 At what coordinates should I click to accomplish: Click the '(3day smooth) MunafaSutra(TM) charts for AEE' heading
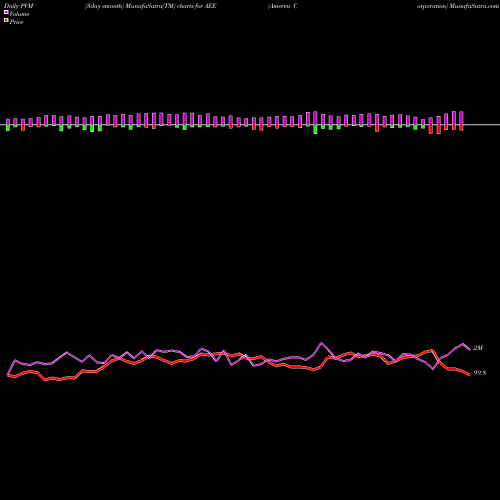pos(151,6)
